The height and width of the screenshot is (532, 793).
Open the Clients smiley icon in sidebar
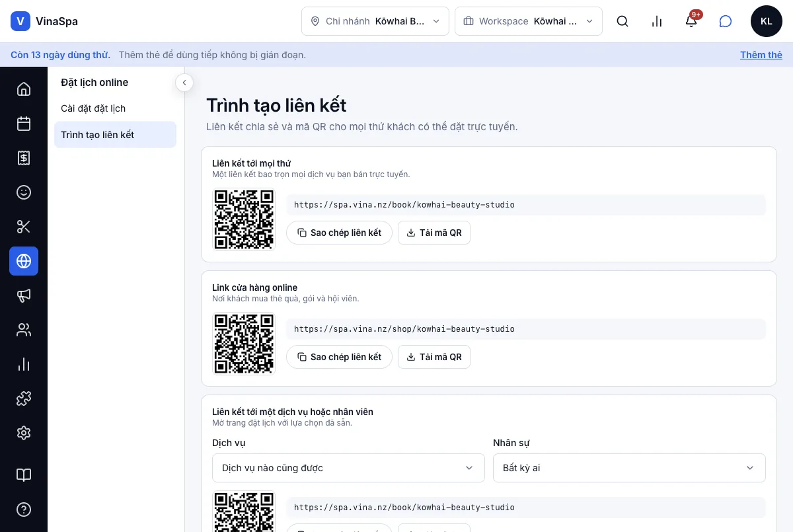pos(24,192)
